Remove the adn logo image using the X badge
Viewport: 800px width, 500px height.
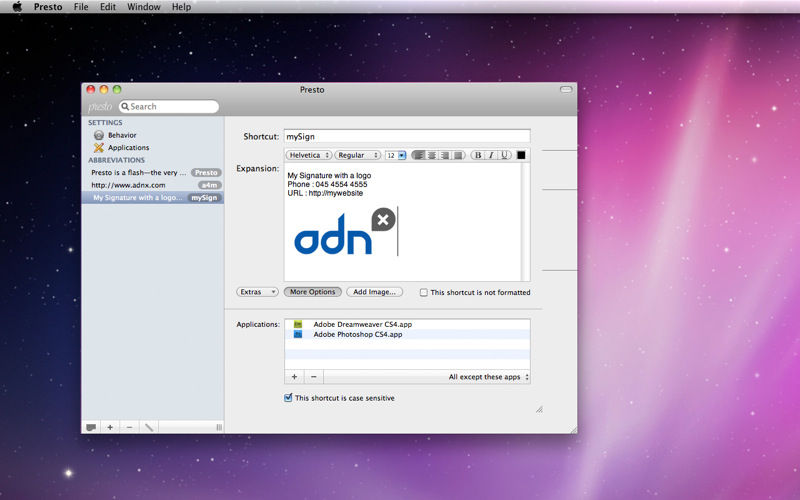pos(384,219)
